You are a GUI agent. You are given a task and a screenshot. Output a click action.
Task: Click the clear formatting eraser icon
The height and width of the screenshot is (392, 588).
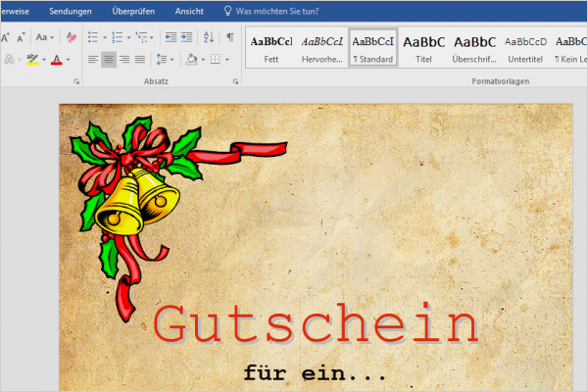point(71,37)
